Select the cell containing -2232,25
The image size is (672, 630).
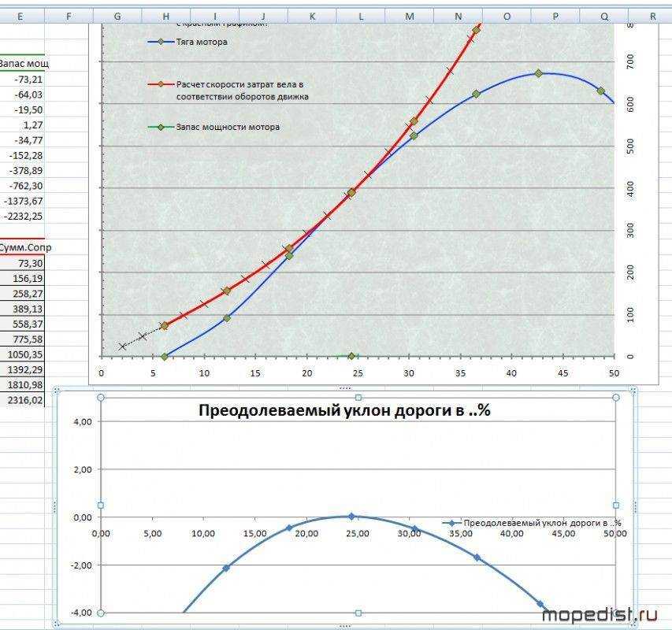click(x=22, y=217)
